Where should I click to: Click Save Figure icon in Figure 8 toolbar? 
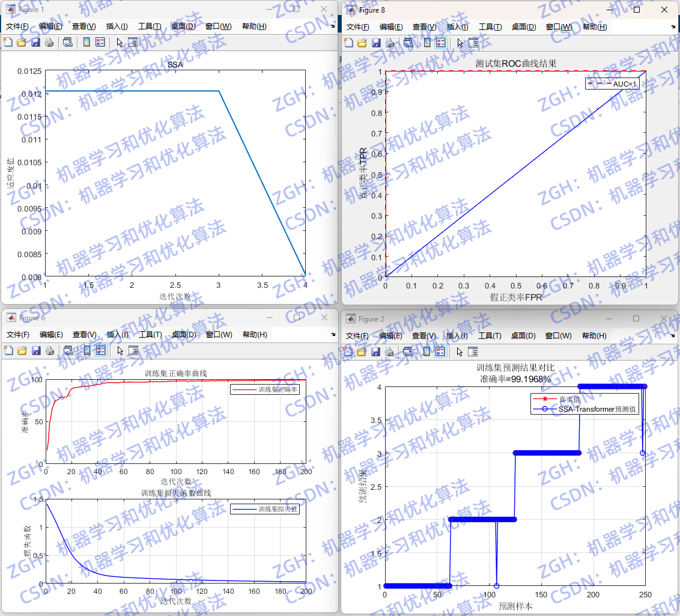(x=375, y=43)
